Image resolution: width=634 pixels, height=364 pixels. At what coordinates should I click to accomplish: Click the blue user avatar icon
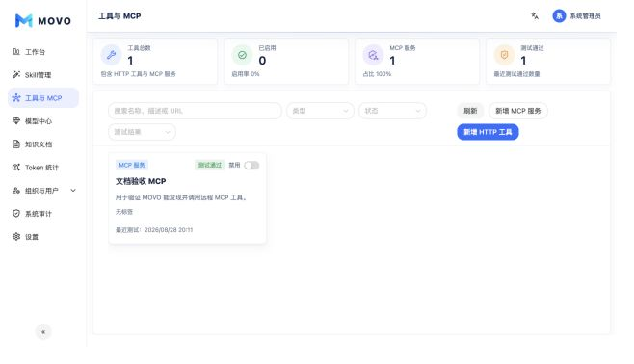click(x=559, y=16)
